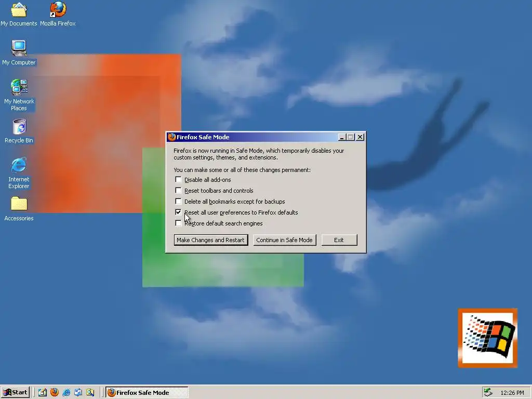Click Outlook Express quick launch icon
This screenshot has height=399, width=532.
tap(78, 392)
